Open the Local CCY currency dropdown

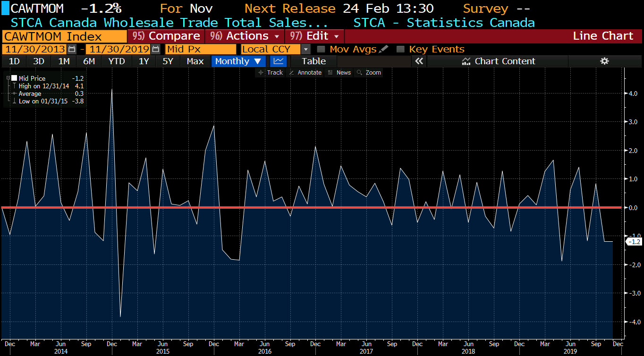tap(306, 49)
